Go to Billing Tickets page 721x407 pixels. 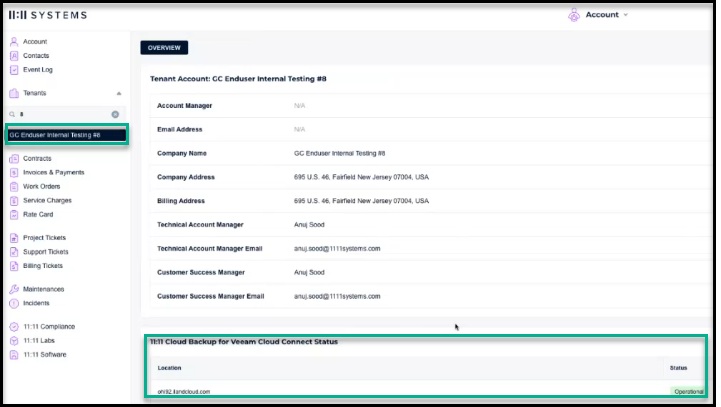click(43, 266)
